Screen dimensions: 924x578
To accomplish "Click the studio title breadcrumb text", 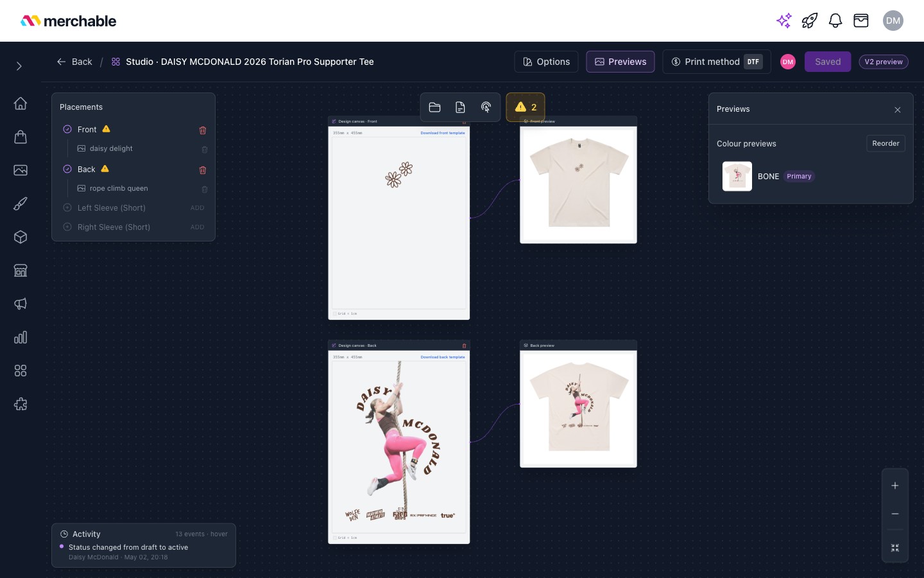I will [250, 62].
